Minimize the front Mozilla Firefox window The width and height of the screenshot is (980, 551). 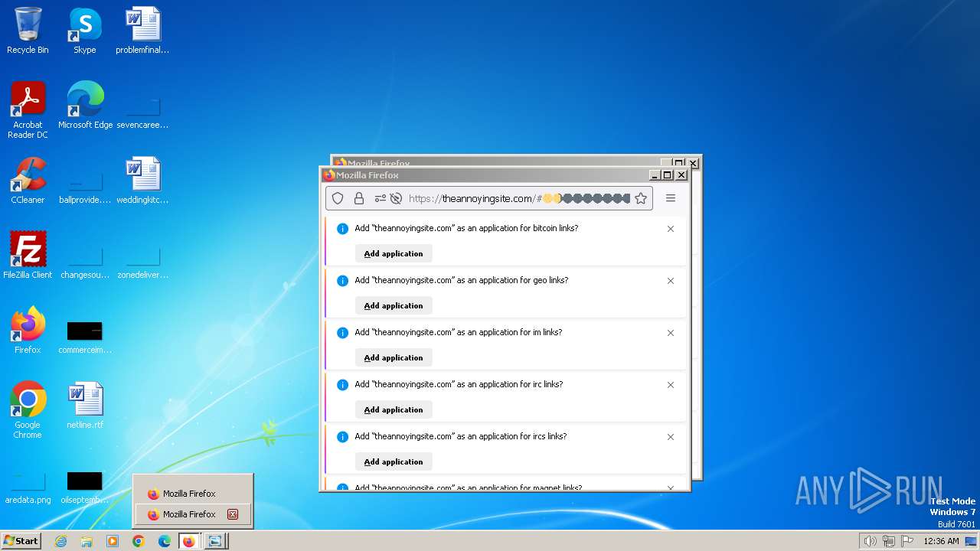(655, 175)
